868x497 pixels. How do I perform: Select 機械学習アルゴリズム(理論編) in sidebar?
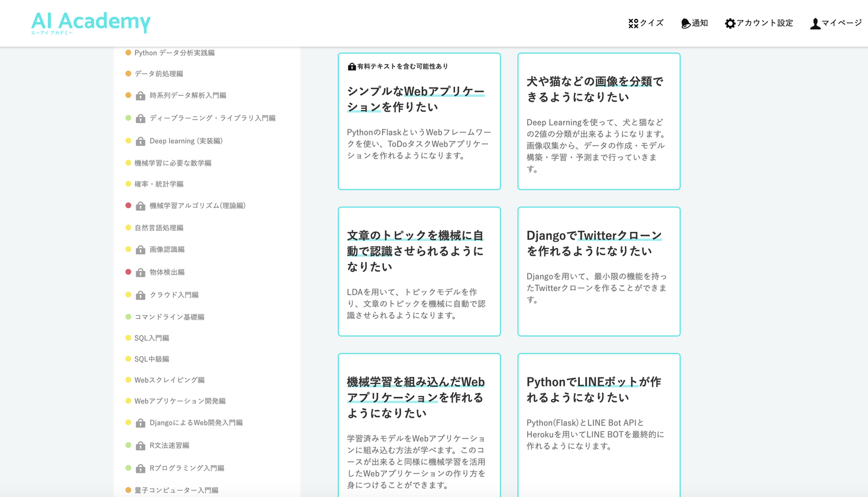197,206
